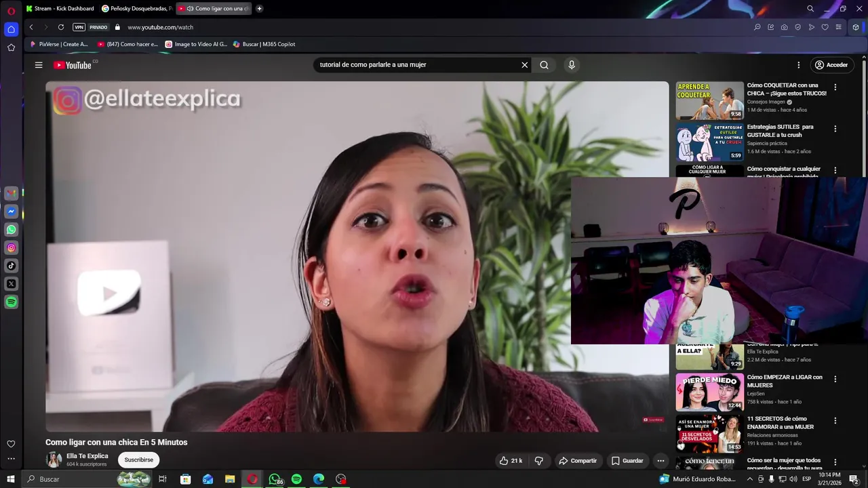The height and width of the screenshot is (488, 868).
Task: Open Image to Video AI bookmark
Action: pos(196,44)
